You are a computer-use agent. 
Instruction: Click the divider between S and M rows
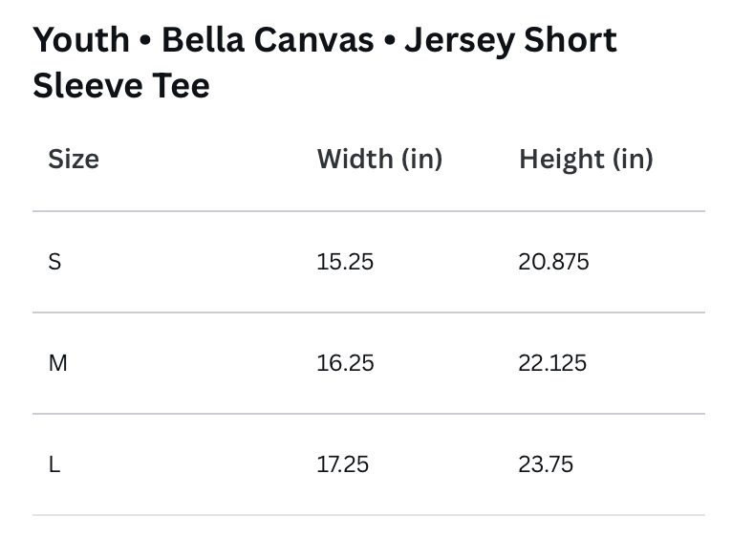coord(369,312)
